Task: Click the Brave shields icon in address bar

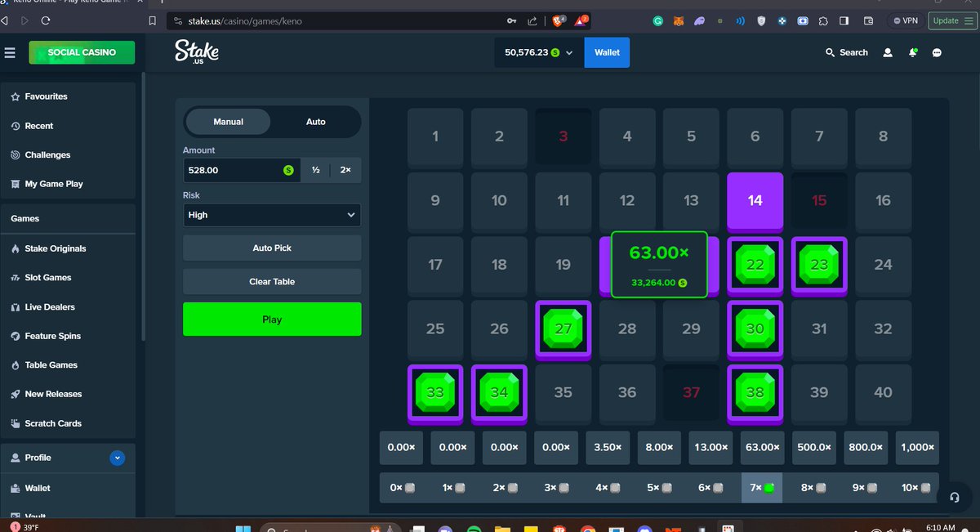Action: tap(559, 20)
